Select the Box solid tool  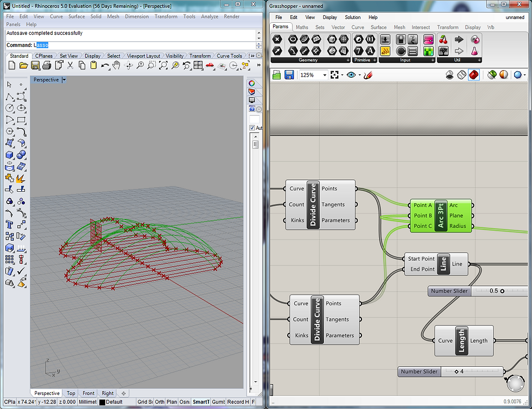pyautogui.click(x=10, y=155)
